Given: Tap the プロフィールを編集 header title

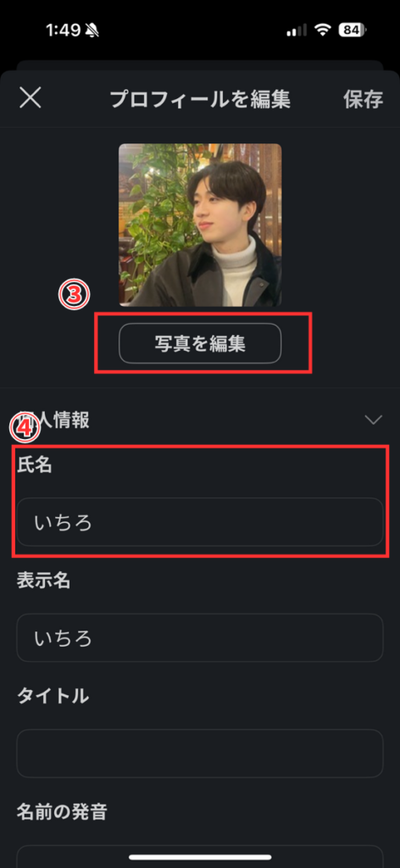Looking at the screenshot, I should pyautogui.click(x=200, y=99).
